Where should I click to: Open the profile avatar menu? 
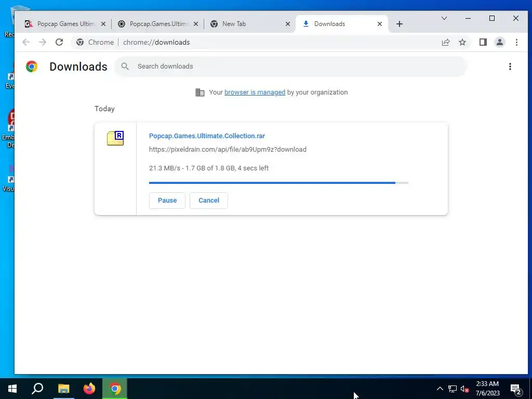tap(499, 42)
